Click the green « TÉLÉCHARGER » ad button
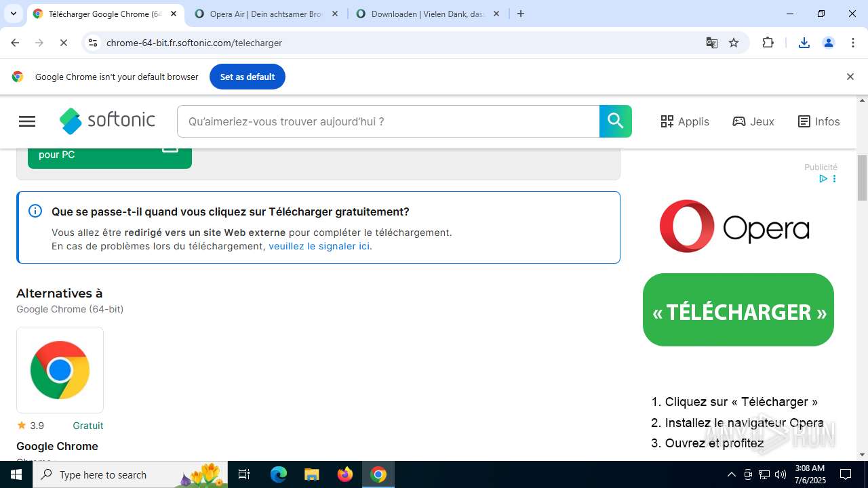Screen dimensions: 868x488 coord(738,310)
